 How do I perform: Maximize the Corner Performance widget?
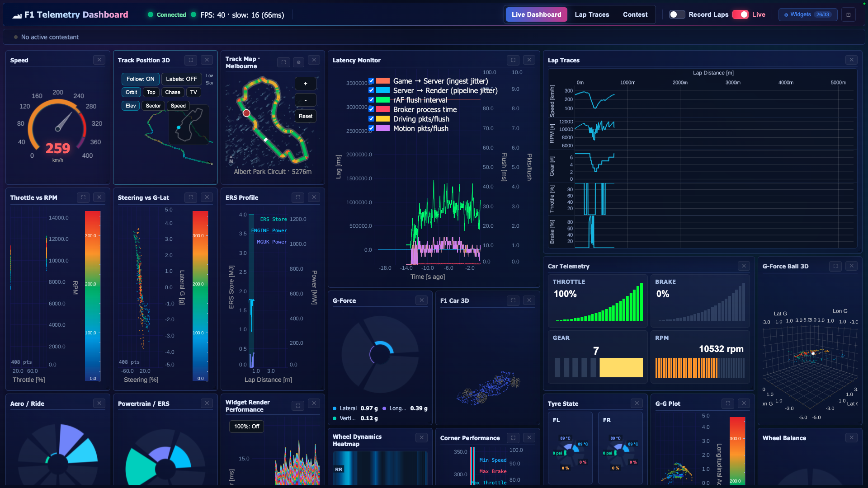[513, 437]
